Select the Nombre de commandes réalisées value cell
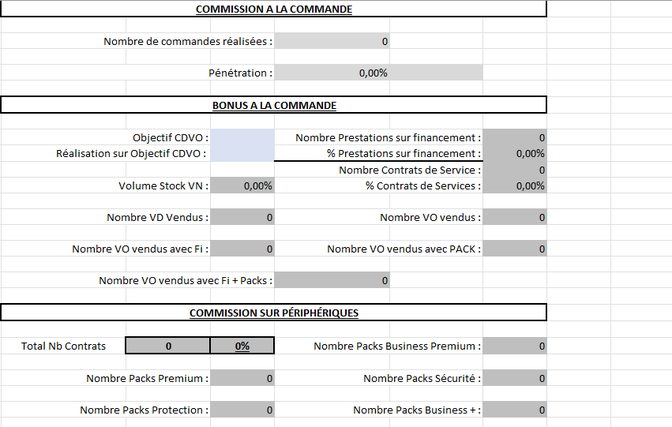Viewport: 672px width, 427px height. [332, 41]
